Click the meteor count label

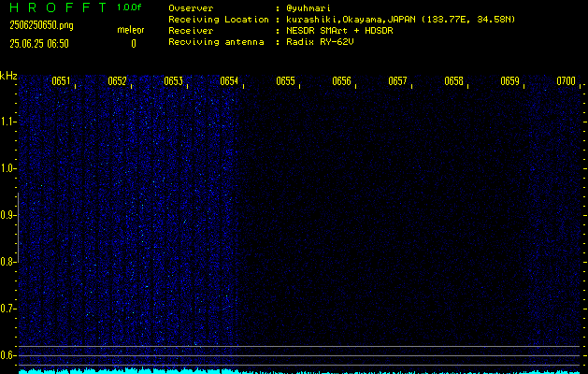point(131,30)
